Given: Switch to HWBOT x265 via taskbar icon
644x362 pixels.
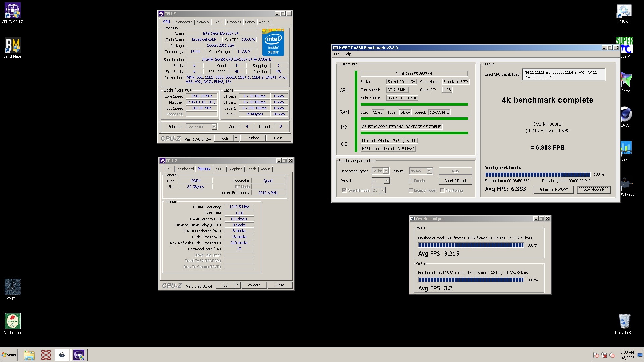Looking at the screenshot, I should [x=62, y=355].
